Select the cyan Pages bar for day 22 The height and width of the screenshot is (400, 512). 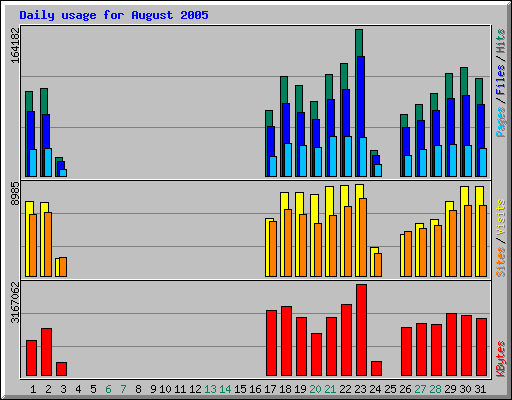348,156
